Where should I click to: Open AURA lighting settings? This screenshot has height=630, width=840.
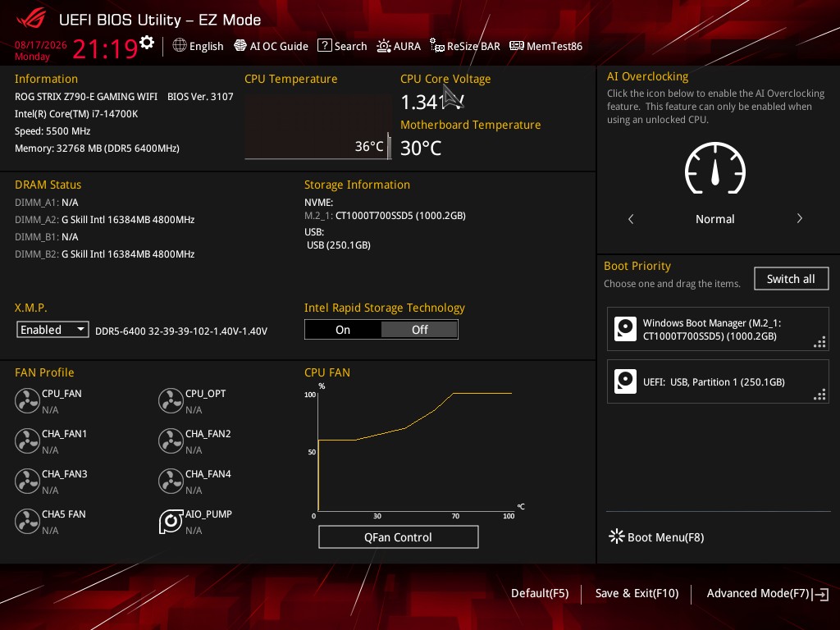(399, 46)
